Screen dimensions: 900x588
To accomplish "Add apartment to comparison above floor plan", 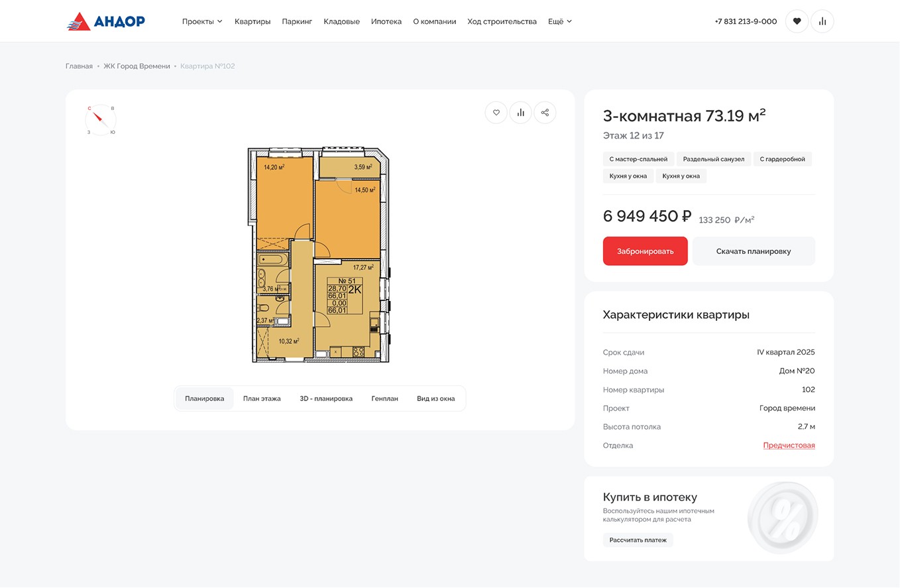I will point(520,113).
